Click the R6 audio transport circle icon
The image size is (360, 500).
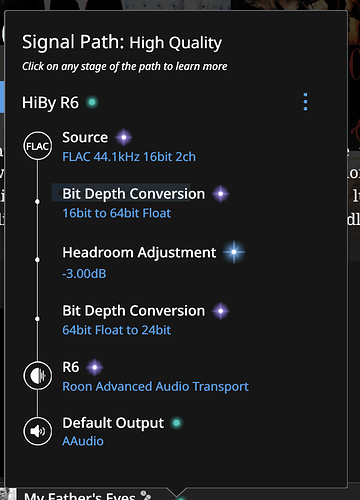[x=38, y=376]
